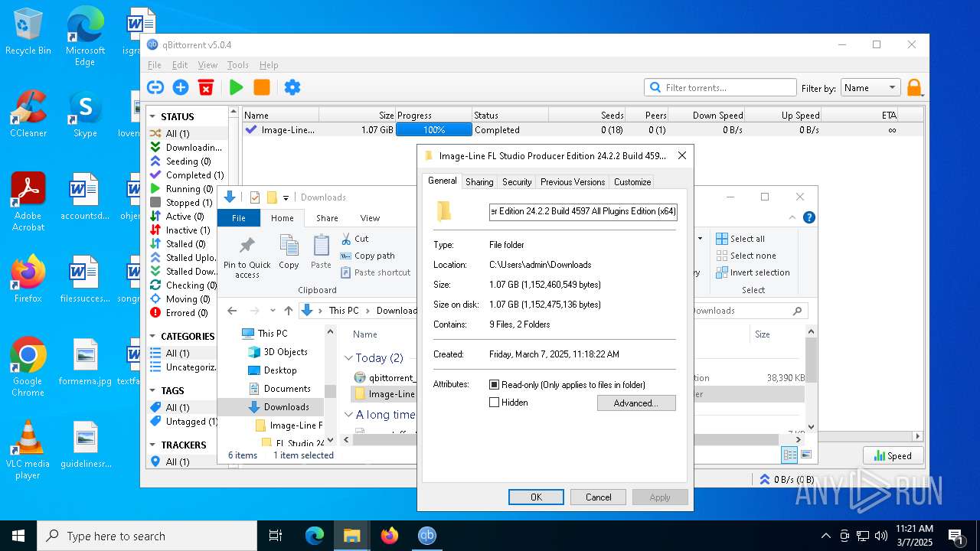Screen dimensions: 980x551
Task: Click the orange Stop torrents icon
Action: pyautogui.click(x=262, y=87)
